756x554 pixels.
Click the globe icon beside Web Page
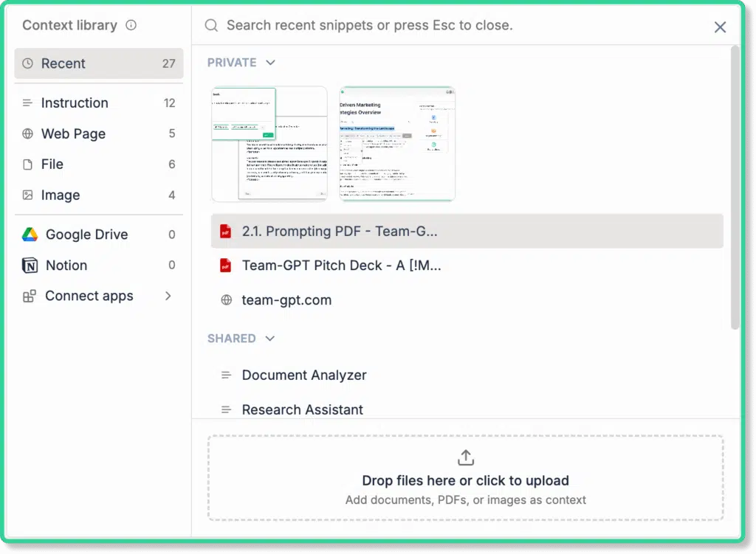pos(28,134)
